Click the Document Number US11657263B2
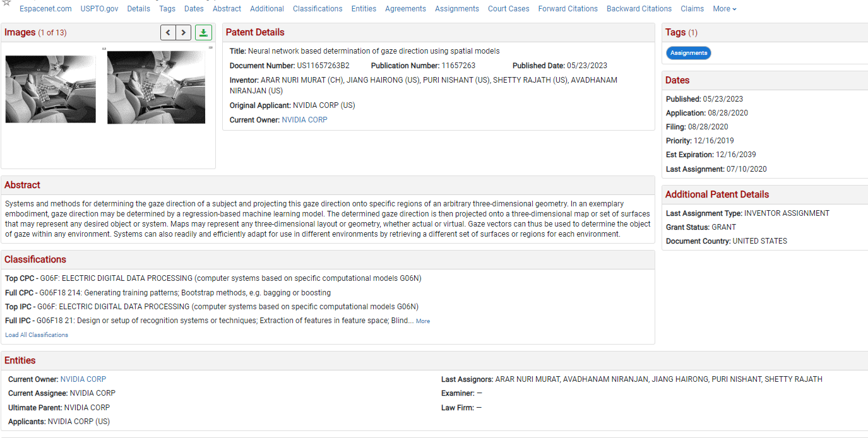Viewport: 868px width, 438px height. [x=323, y=66]
